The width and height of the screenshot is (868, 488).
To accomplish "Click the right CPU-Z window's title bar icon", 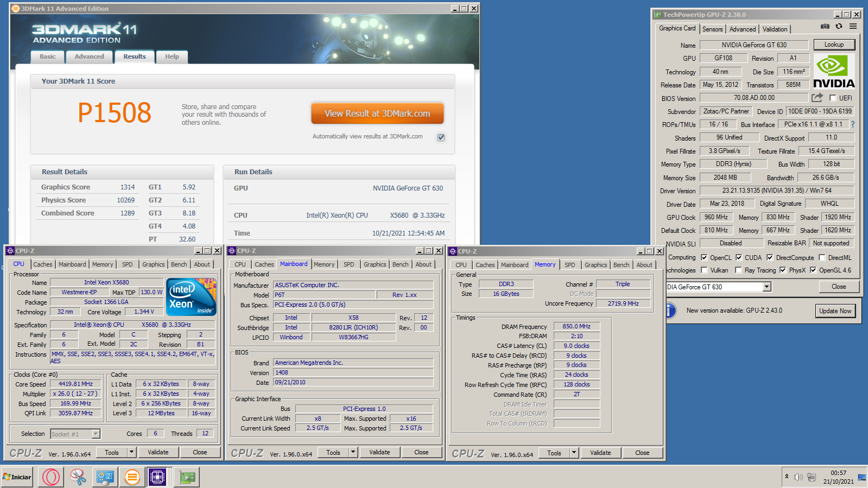I will 453,251.
